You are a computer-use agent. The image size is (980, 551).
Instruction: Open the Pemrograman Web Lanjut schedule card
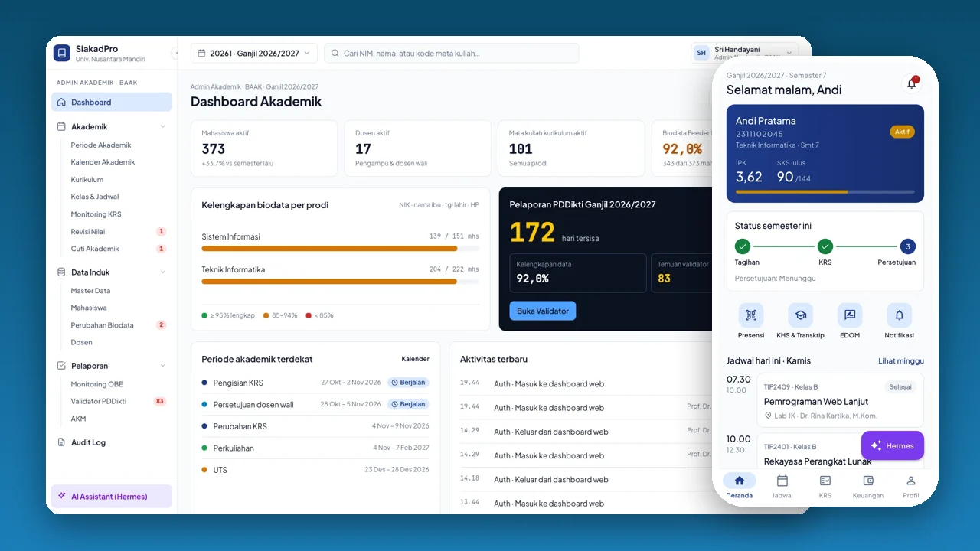tap(840, 400)
